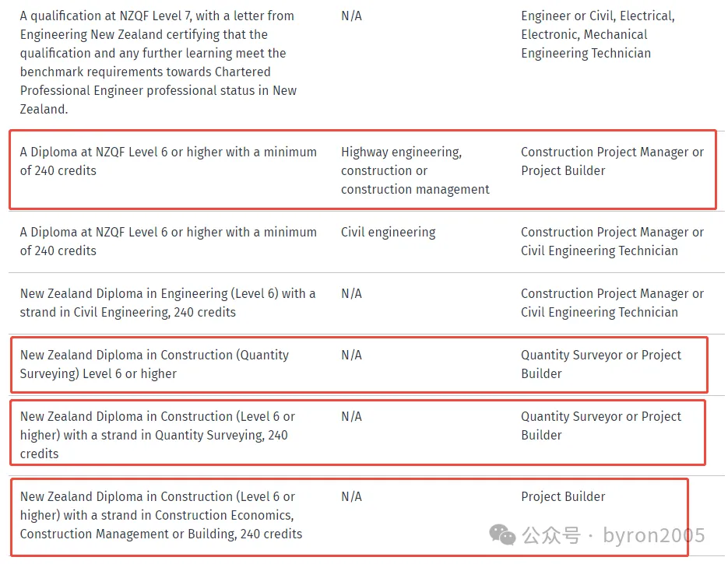Click N/A in the NZQF Level 7 row
The width and height of the screenshot is (728, 564).
point(351,16)
